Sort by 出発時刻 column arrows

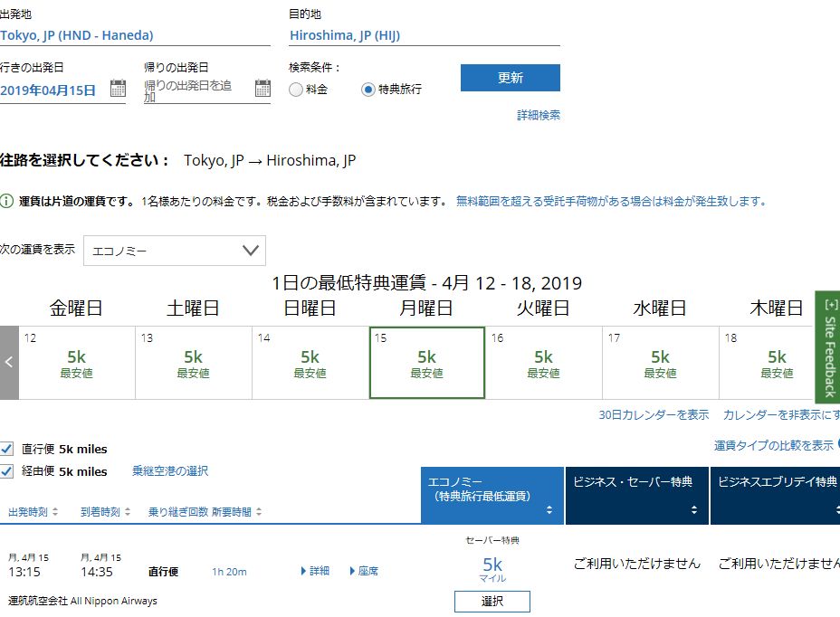pyautogui.click(x=55, y=512)
